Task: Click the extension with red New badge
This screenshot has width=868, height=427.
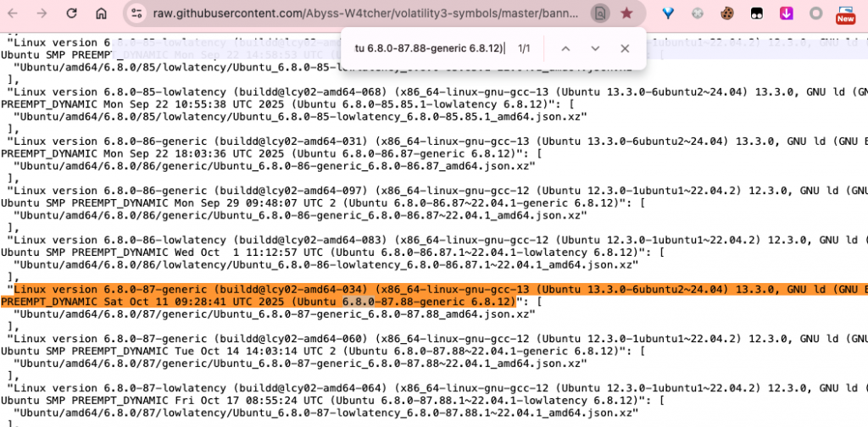Action: click(844, 14)
